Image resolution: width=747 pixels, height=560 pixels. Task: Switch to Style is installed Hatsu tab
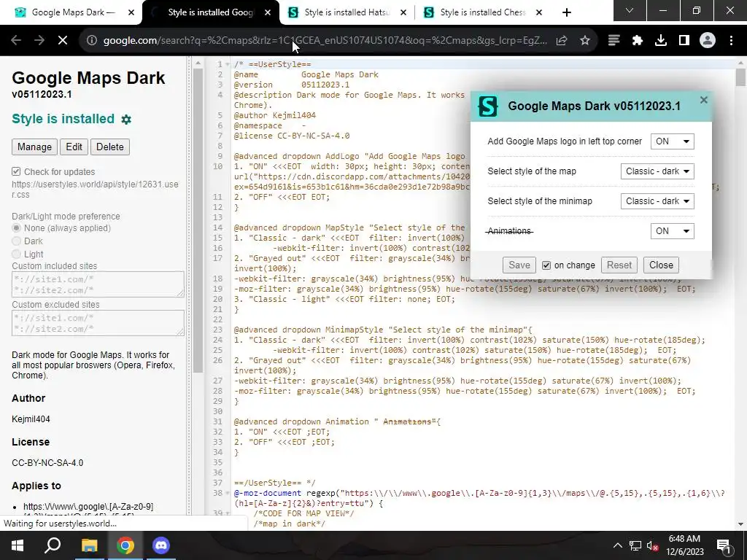pos(345,12)
